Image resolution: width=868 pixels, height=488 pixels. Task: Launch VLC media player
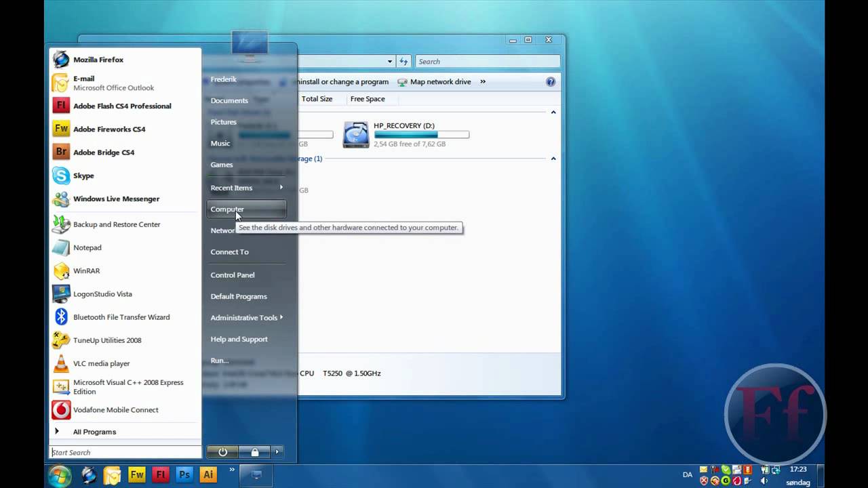[125, 363]
